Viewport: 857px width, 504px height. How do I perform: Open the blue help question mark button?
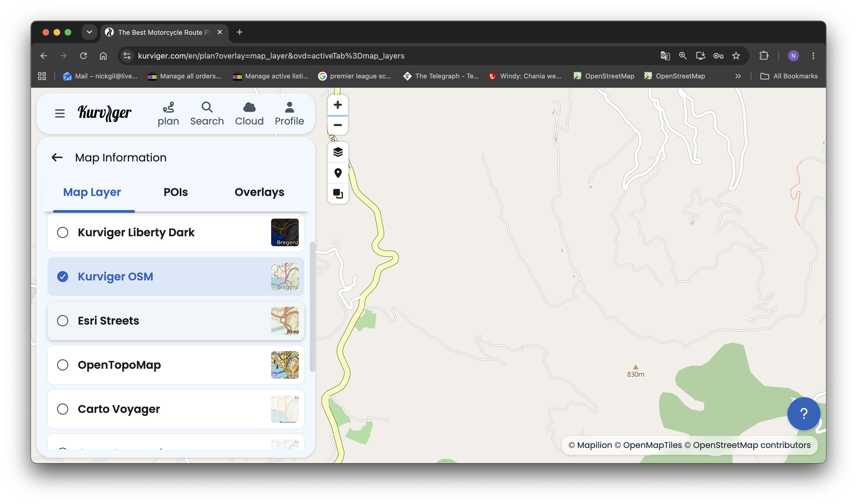coord(804,413)
